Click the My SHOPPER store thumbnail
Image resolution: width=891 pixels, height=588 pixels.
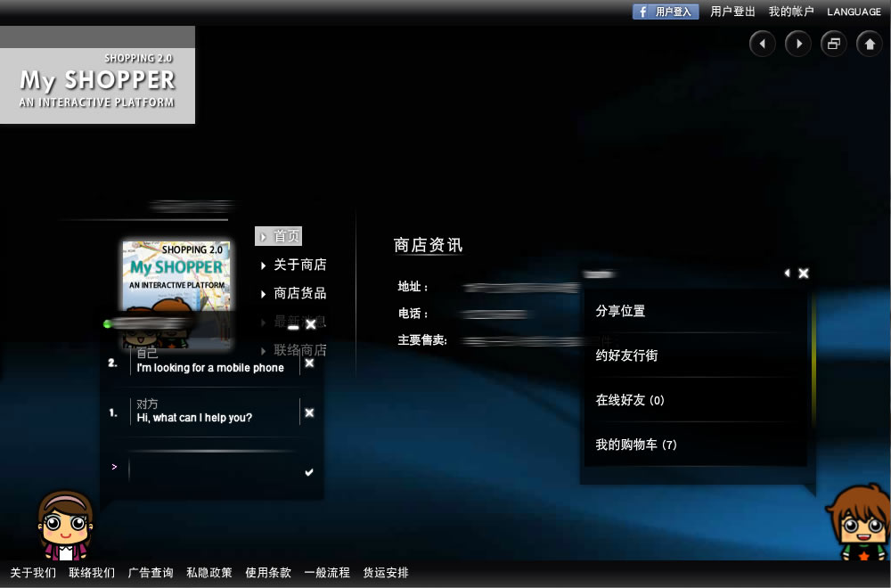coord(176,276)
